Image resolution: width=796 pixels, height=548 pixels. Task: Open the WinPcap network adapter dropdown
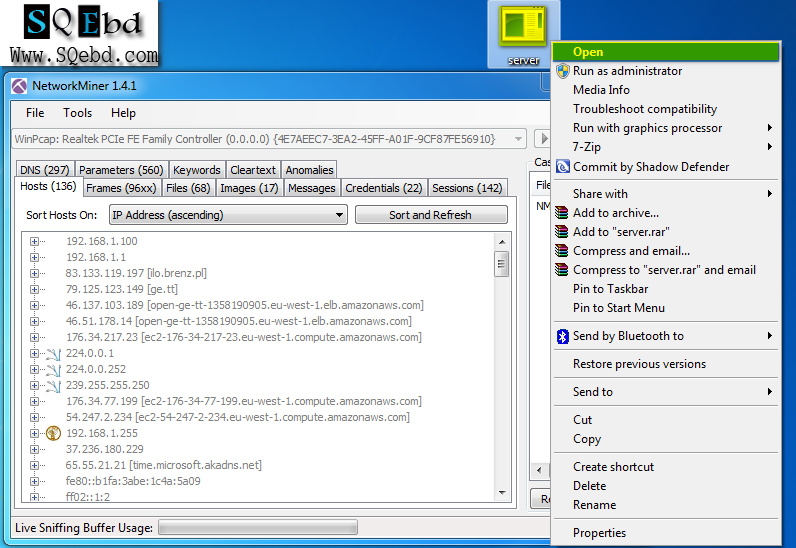[x=269, y=139]
